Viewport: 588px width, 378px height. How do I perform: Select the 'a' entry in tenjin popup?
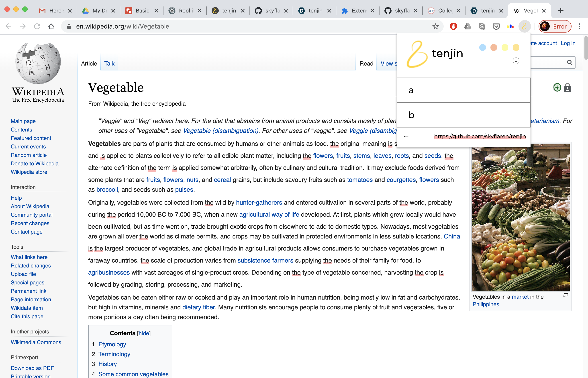click(x=463, y=90)
